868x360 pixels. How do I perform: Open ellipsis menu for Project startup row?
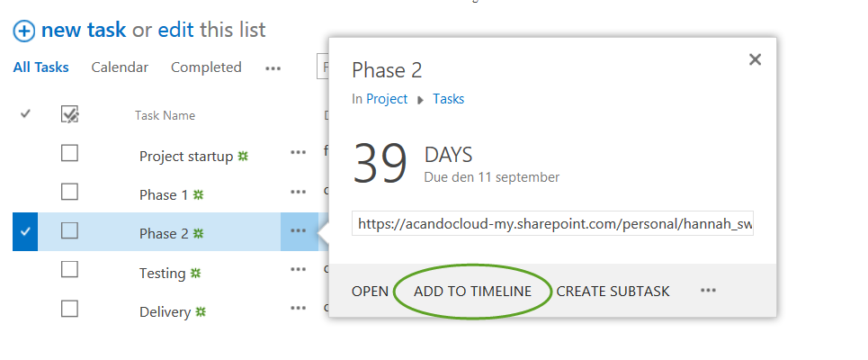point(299,153)
